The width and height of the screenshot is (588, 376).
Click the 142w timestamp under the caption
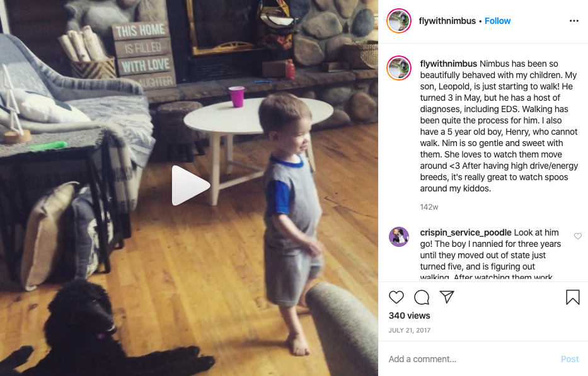click(429, 207)
